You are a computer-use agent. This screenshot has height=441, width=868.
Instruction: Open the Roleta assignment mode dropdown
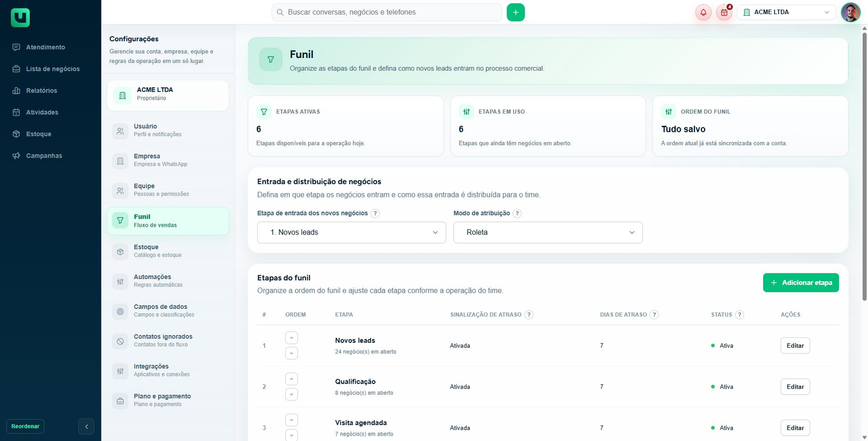coord(548,232)
